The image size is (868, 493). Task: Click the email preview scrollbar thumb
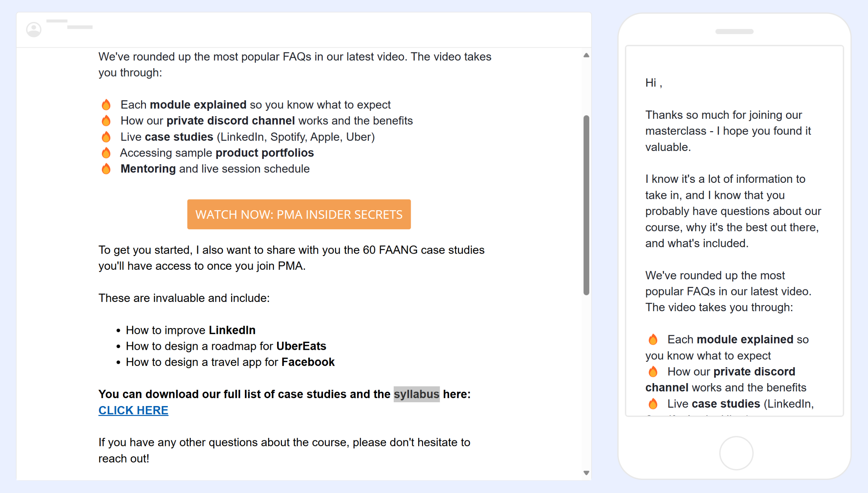point(586,205)
